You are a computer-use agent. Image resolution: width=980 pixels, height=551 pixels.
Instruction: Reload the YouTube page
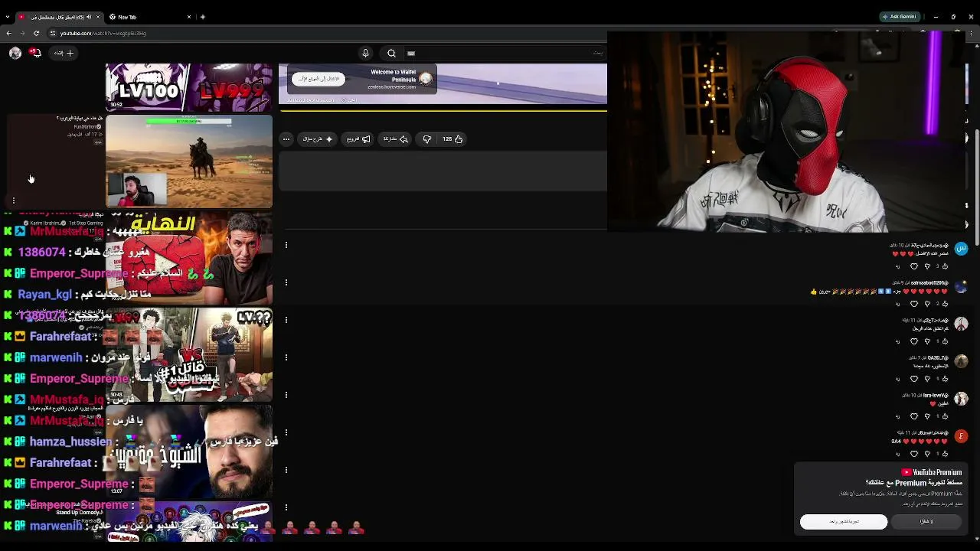click(37, 33)
